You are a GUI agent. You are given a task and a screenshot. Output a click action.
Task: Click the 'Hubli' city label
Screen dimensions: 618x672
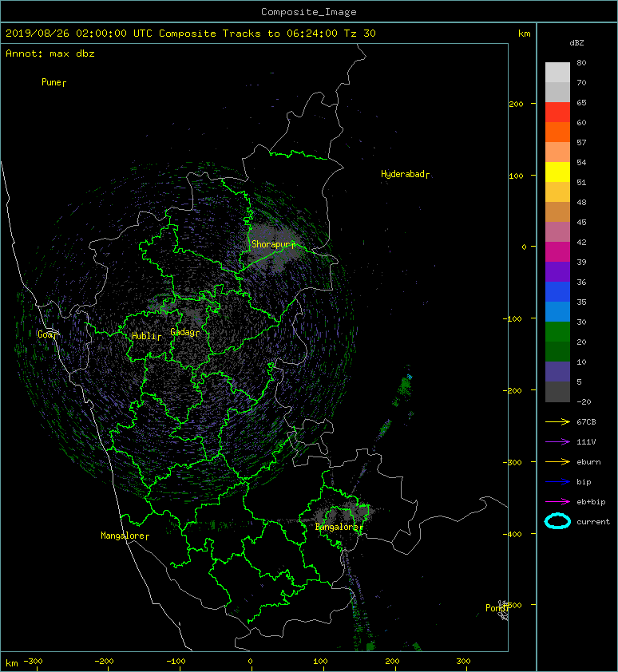144,336
